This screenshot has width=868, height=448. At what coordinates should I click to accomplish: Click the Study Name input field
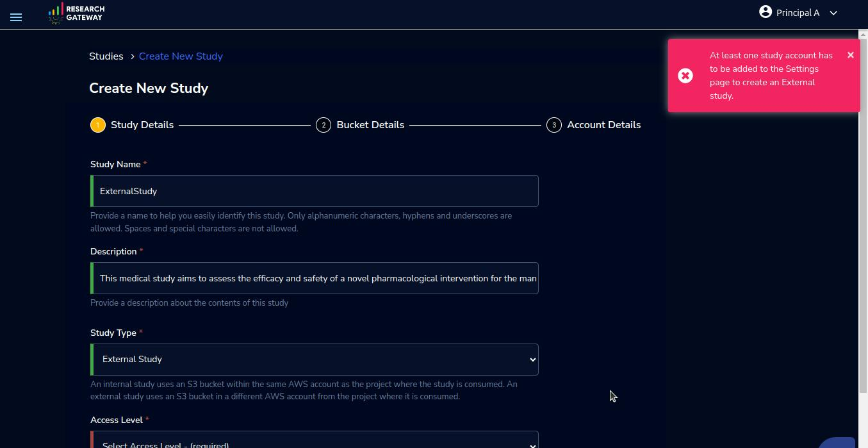pos(315,191)
